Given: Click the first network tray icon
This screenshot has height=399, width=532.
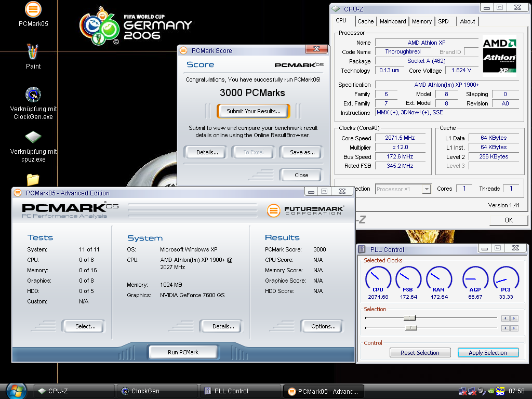Looking at the screenshot, I should coord(462,391).
